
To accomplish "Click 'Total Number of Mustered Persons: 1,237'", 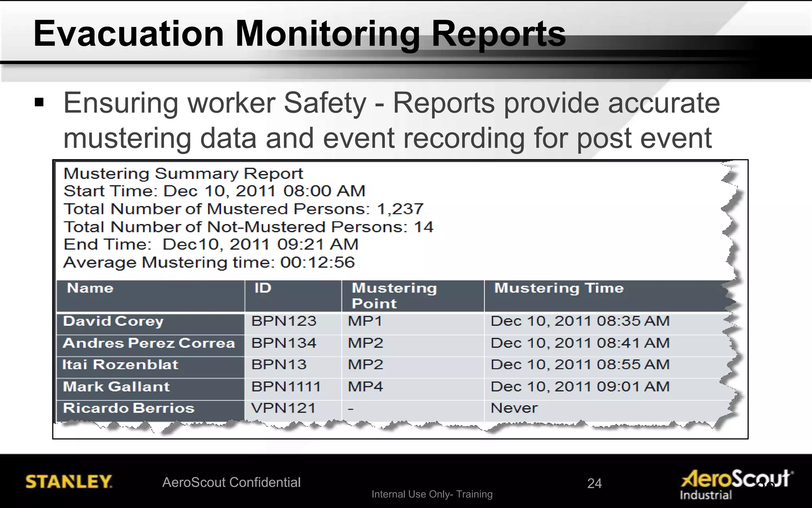I will 243,209.
